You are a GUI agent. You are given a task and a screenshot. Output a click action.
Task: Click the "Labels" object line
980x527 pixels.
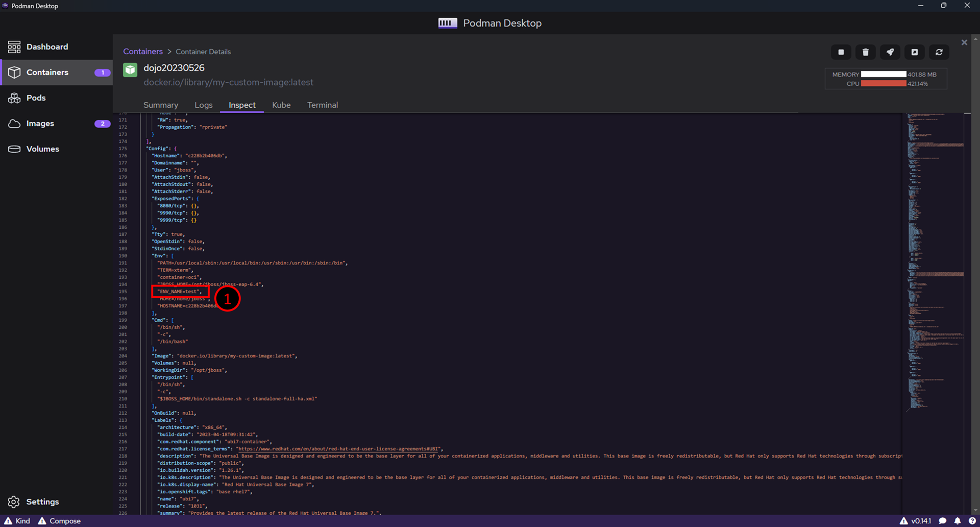point(167,420)
